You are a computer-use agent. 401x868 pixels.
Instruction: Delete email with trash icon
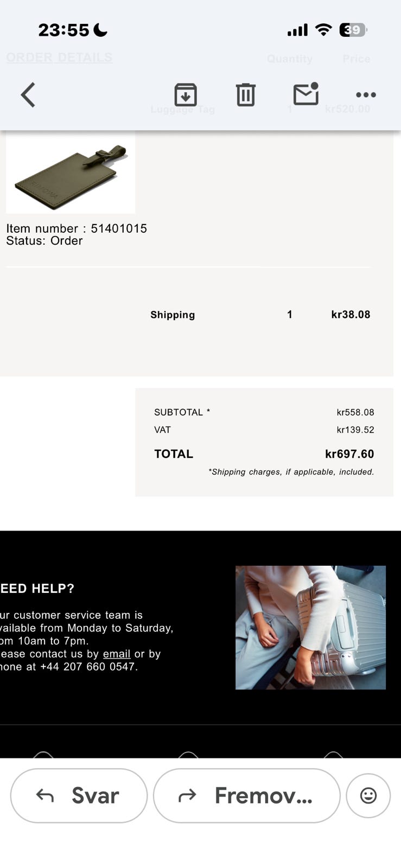click(245, 95)
